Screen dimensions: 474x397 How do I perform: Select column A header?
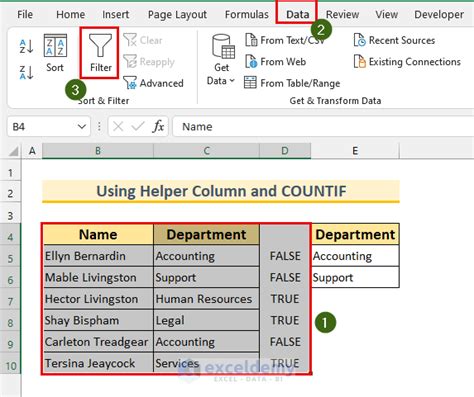click(x=32, y=151)
